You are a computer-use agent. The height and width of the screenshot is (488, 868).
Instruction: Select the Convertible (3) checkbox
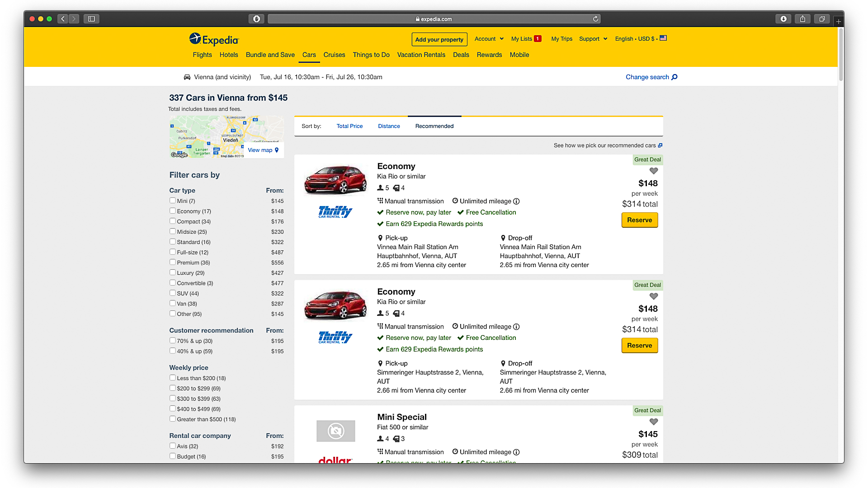[172, 283]
